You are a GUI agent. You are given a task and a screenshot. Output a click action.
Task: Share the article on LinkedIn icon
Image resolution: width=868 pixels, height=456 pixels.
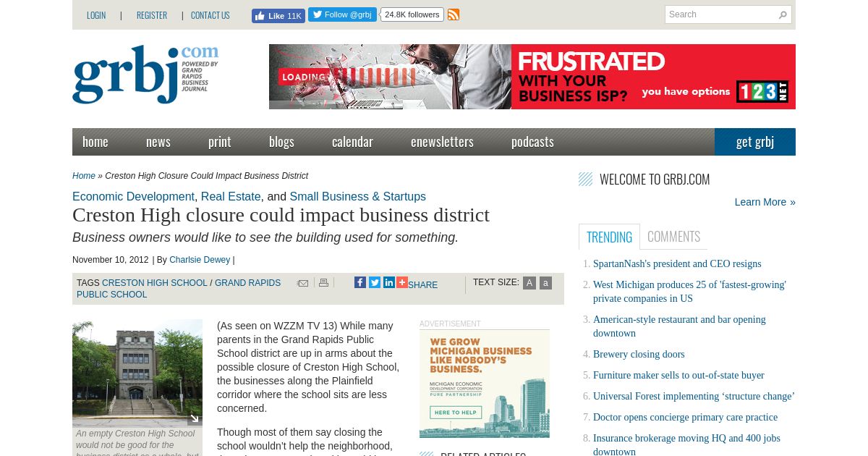tap(389, 282)
